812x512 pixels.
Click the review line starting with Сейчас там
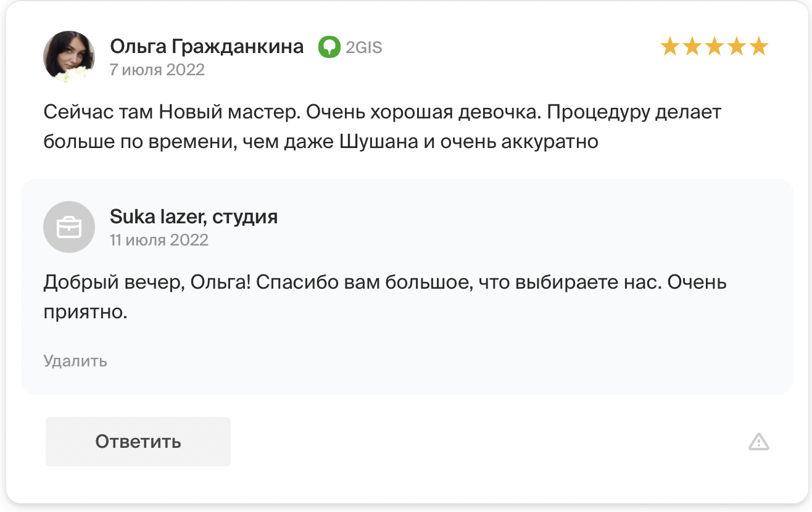point(383,113)
